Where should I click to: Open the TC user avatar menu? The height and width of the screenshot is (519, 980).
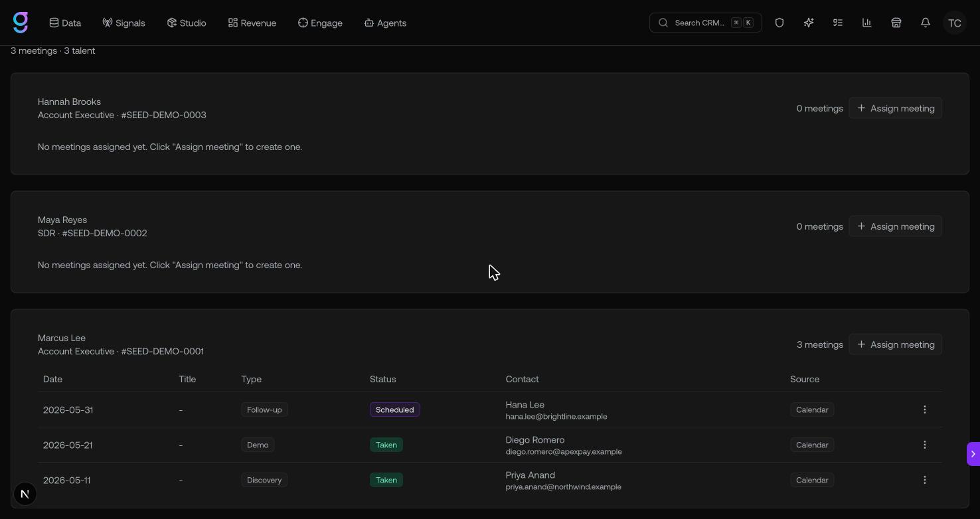(x=955, y=23)
